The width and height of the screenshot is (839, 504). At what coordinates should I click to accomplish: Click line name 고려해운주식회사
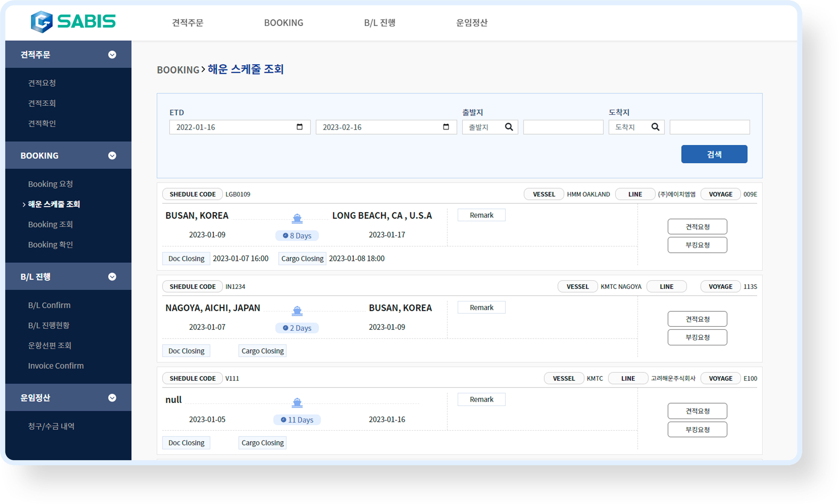point(673,378)
